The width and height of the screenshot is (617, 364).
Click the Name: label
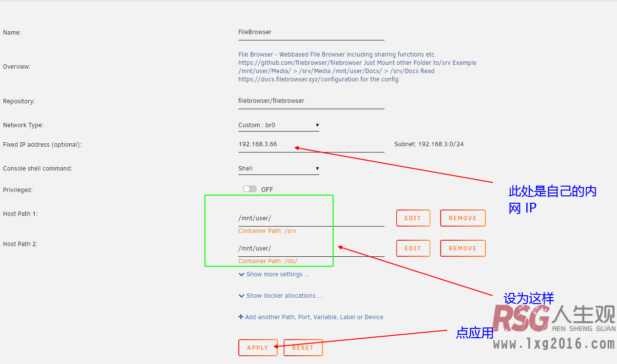12,33
